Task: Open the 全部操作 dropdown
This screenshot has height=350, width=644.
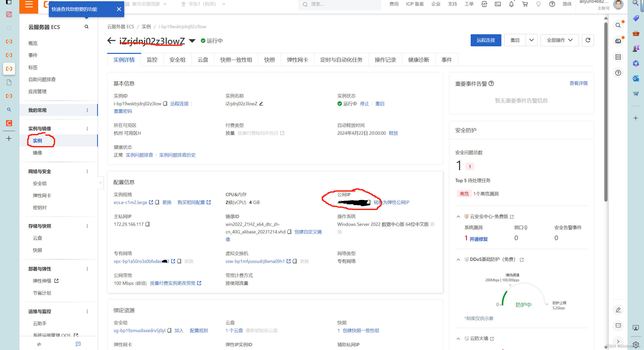Action: 559,40
